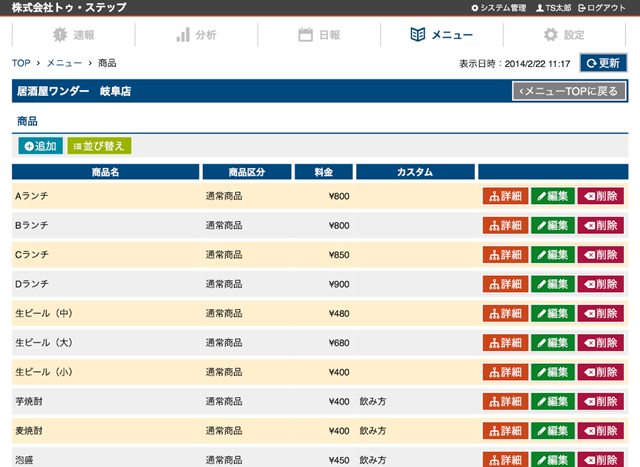640x467 pixels.
Task: Click the システム管理 gear icon
Action: 475,8
